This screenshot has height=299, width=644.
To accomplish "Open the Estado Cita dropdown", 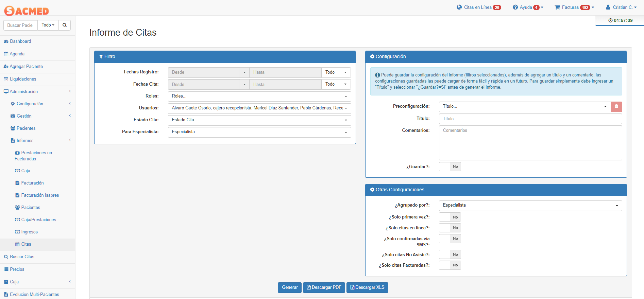I will click(x=259, y=120).
